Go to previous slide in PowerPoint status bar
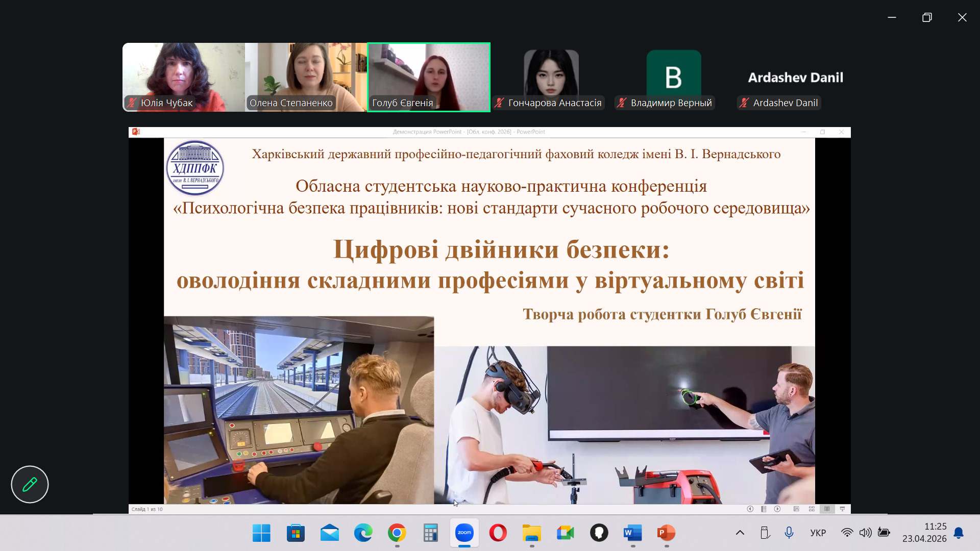Screen dimensions: 980x551 [750, 509]
